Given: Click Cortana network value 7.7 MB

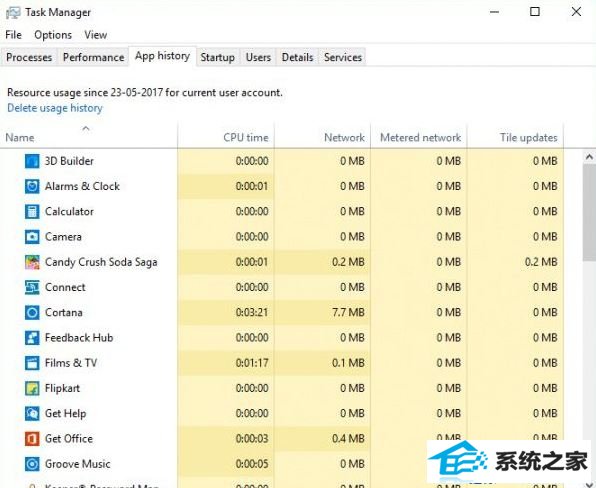Looking at the screenshot, I should (x=348, y=312).
